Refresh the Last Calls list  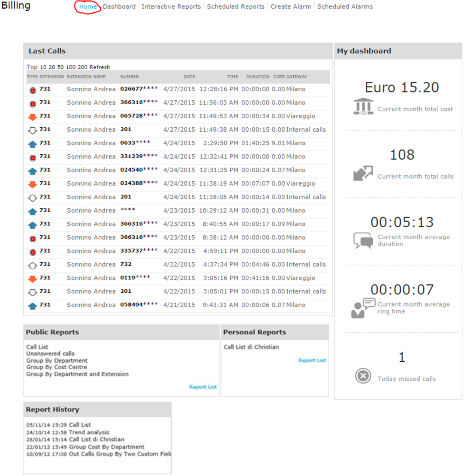[x=99, y=67]
